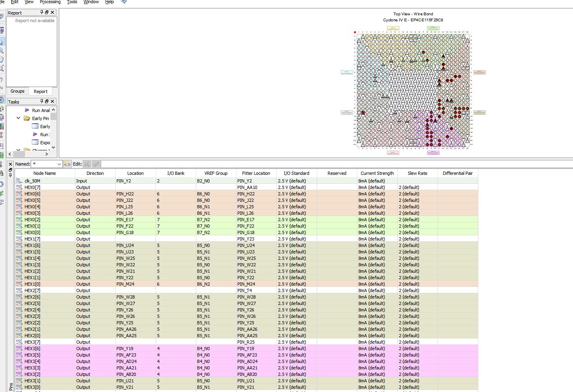Click the input pin icon for clk_50M

click(19, 181)
